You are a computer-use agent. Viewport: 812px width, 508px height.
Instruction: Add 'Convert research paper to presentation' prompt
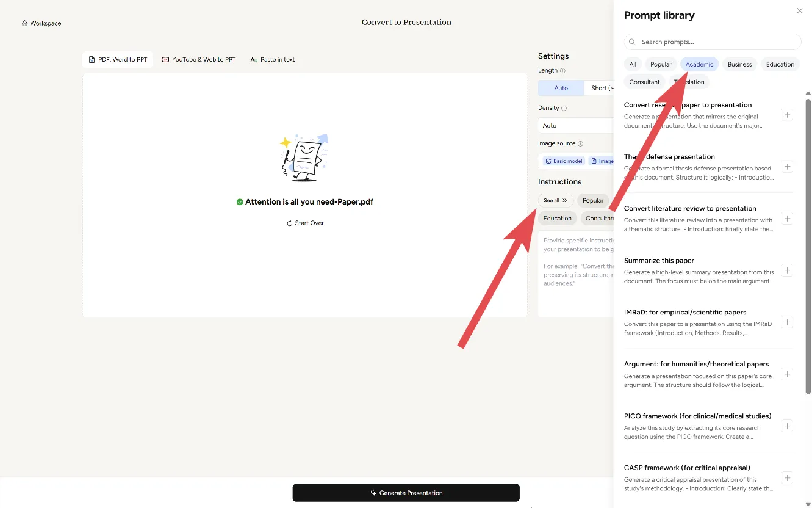[x=786, y=115]
